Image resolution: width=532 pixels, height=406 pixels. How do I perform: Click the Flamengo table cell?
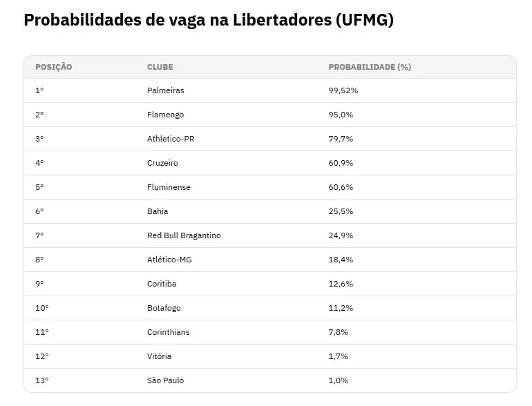(166, 115)
